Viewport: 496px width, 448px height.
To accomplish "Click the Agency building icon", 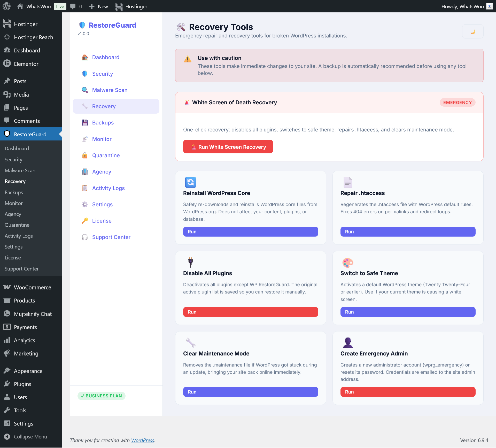I will [x=85, y=172].
